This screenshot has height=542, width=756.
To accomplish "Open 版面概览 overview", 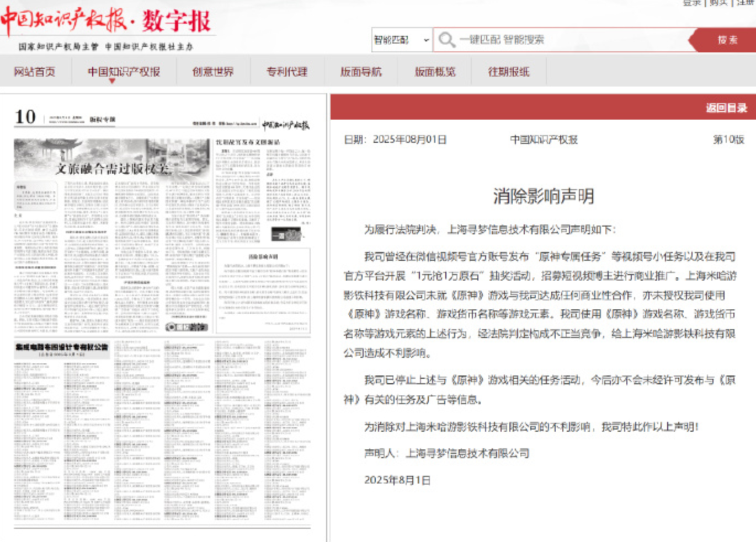I will [435, 72].
